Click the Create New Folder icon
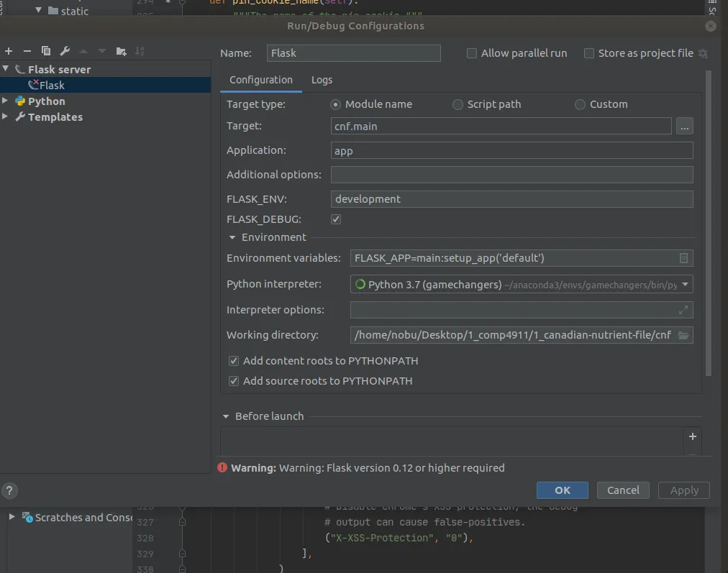Screen dimensions: 728x573 point(121,51)
